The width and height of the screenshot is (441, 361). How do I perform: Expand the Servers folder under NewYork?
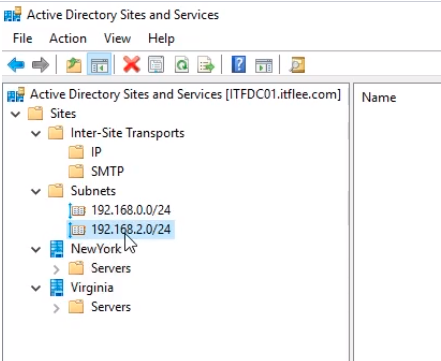click(56, 269)
